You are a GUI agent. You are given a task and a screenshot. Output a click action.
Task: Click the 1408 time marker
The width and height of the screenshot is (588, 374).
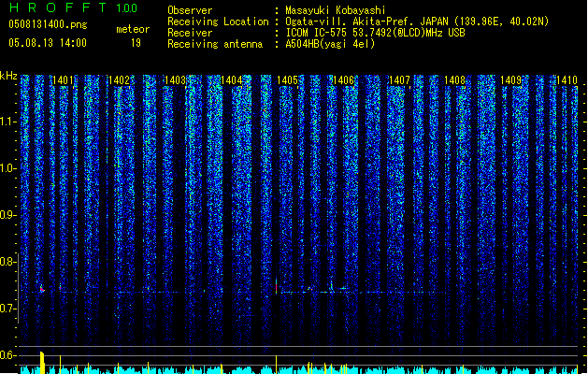(x=455, y=80)
